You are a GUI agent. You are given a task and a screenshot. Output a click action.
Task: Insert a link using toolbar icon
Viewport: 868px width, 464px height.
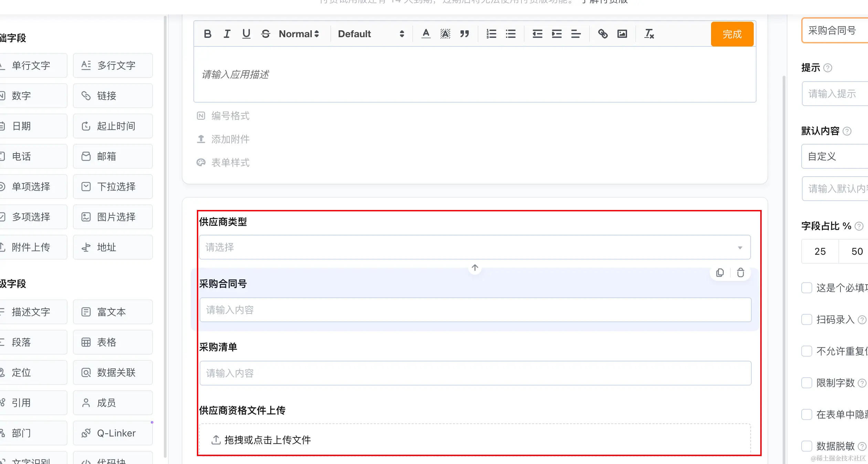603,34
